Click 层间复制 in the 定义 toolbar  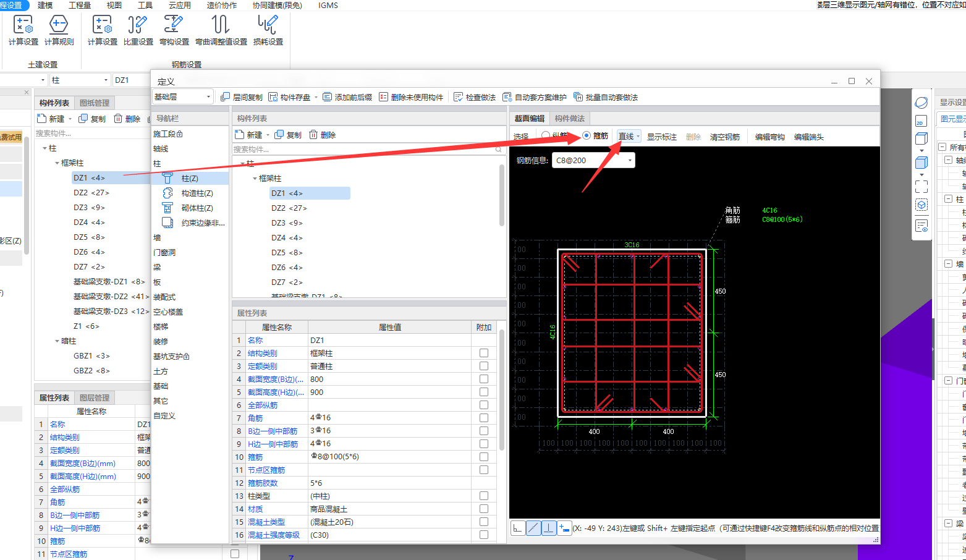(x=242, y=97)
